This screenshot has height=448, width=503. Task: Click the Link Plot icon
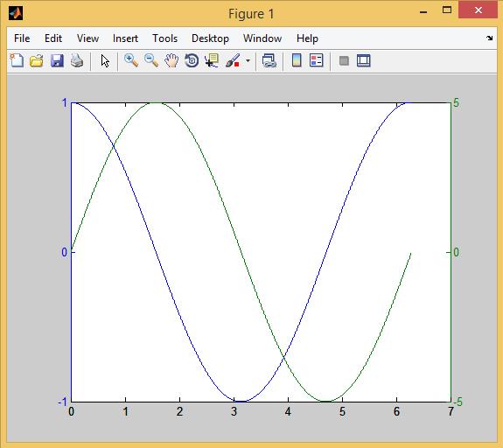click(x=269, y=60)
